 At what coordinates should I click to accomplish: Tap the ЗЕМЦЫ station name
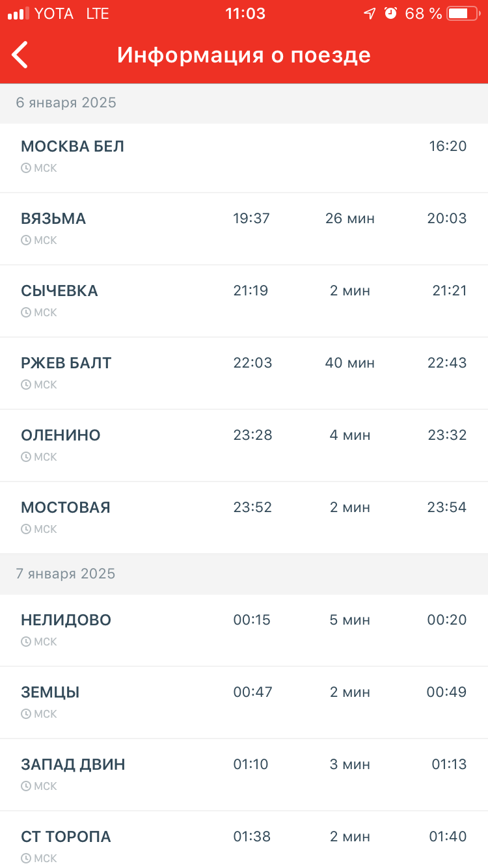point(50,692)
